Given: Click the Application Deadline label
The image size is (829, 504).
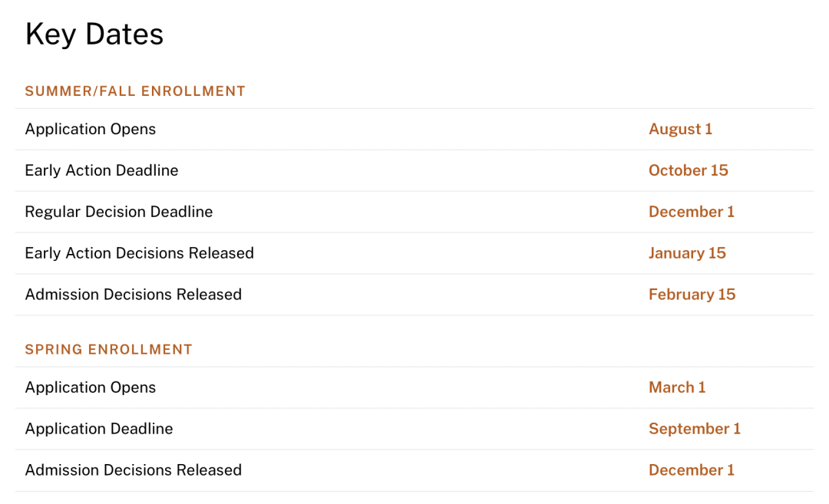Looking at the screenshot, I should tap(99, 429).
